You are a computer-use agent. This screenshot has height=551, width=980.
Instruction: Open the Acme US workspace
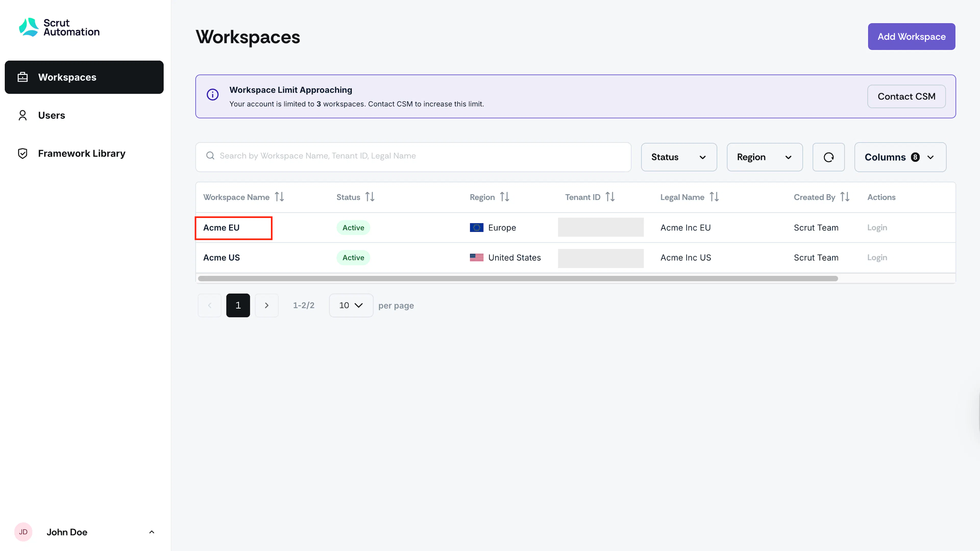click(222, 258)
